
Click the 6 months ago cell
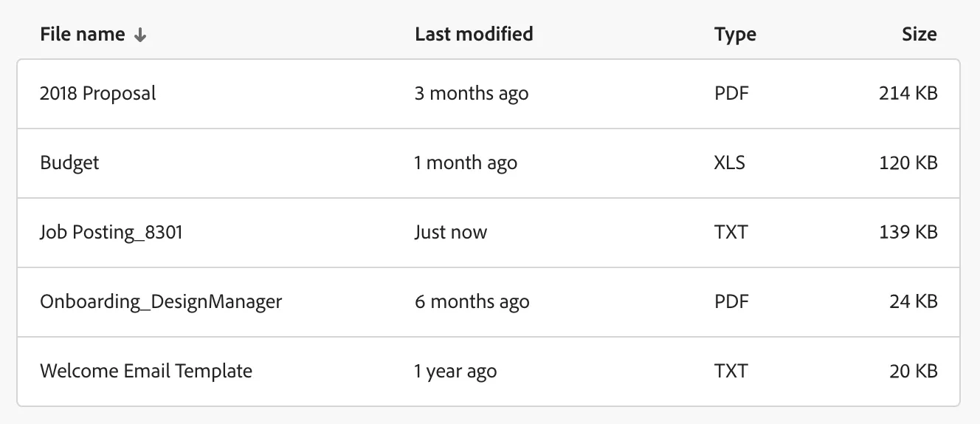click(472, 301)
